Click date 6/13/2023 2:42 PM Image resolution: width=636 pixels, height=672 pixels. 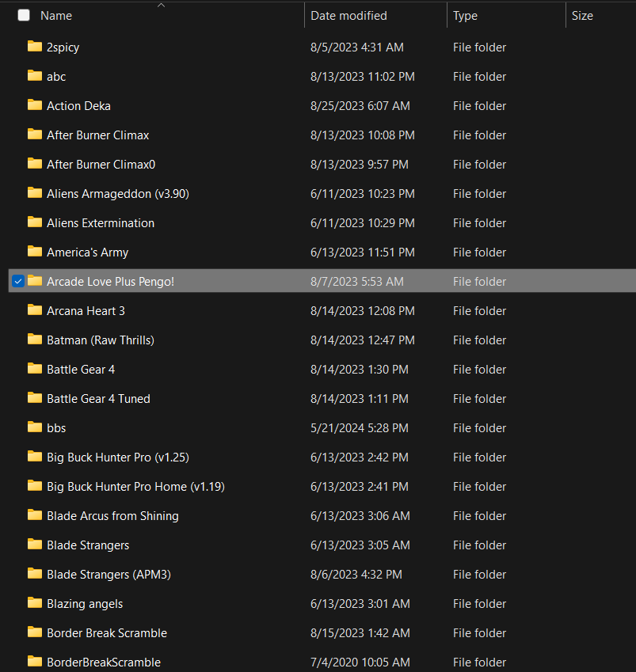(x=360, y=457)
